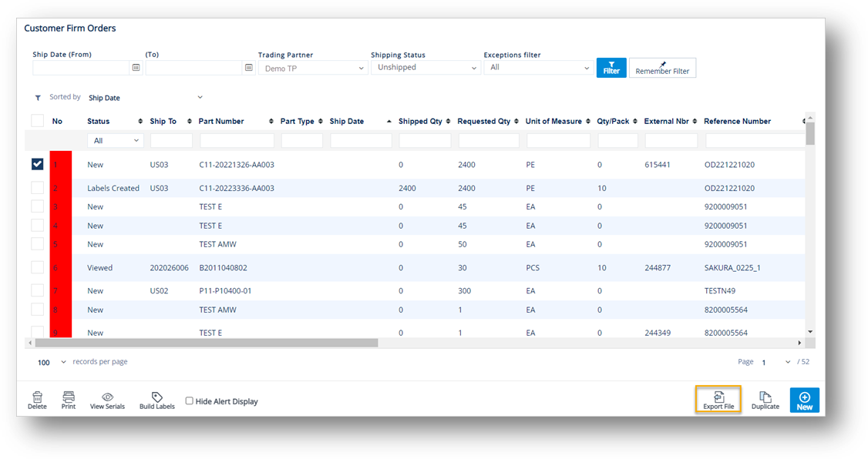Open the Trading Partner dropdown
This screenshot has height=459, width=868.
click(313, 68)
